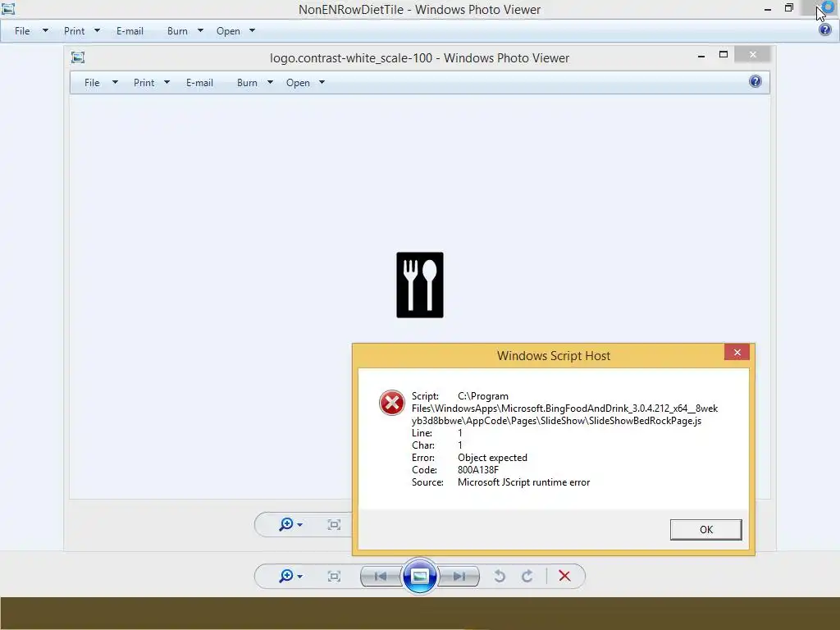Click actual size icon in NonENRowDietTile toolbar
Screen dimensions: 840x630
point(334,577)
